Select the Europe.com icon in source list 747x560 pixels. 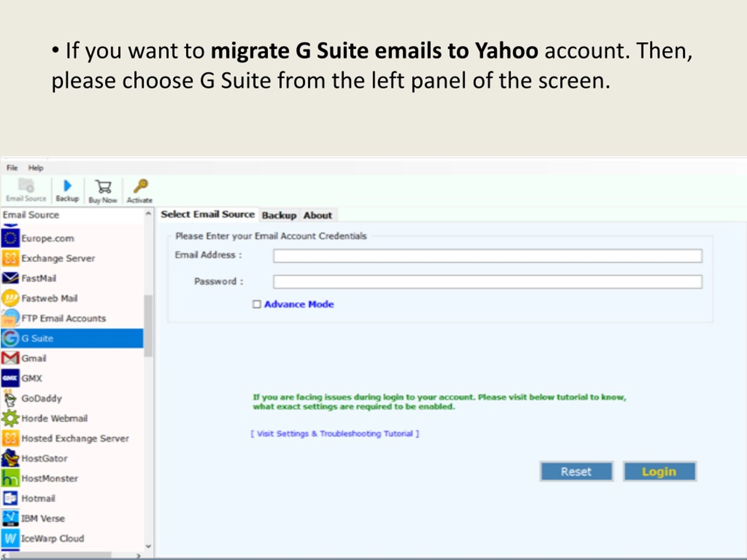(10, 238)
